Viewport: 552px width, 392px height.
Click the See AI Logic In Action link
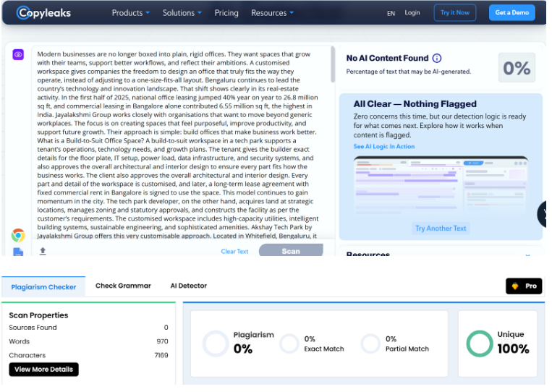384,147
